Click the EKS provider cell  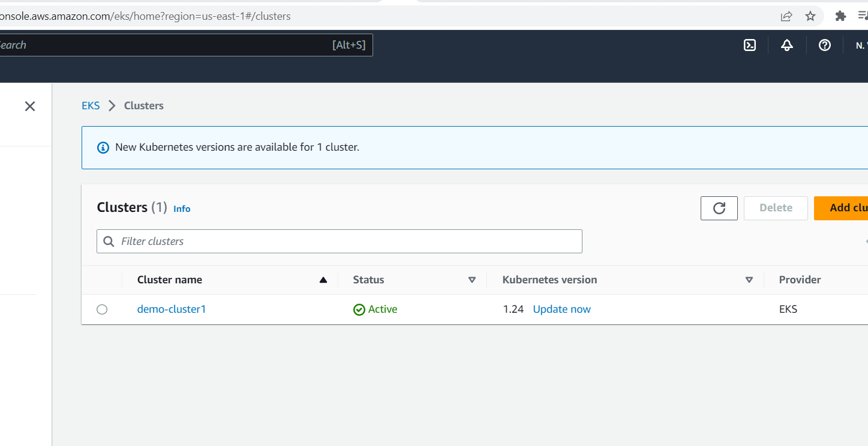(788, 309)
